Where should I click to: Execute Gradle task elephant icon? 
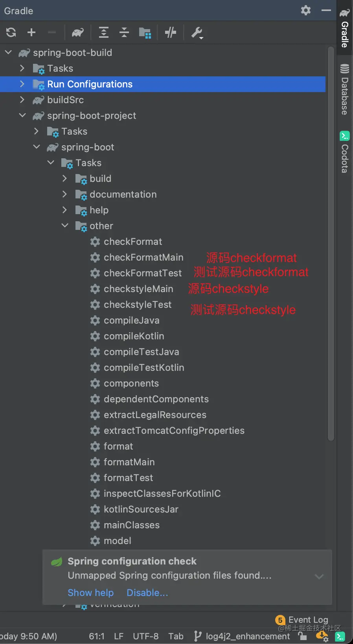pyautogui.click(x=78, y=32)
